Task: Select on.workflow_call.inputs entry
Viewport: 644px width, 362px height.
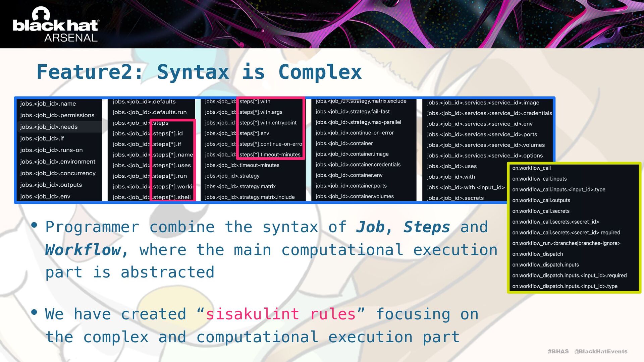Action: coord(539,179)
